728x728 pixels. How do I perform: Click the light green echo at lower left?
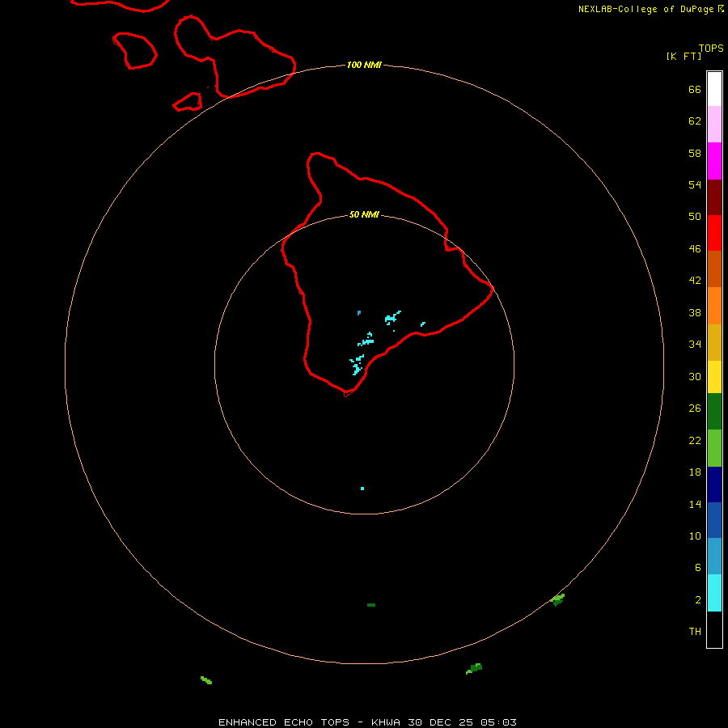coord(206,680)
